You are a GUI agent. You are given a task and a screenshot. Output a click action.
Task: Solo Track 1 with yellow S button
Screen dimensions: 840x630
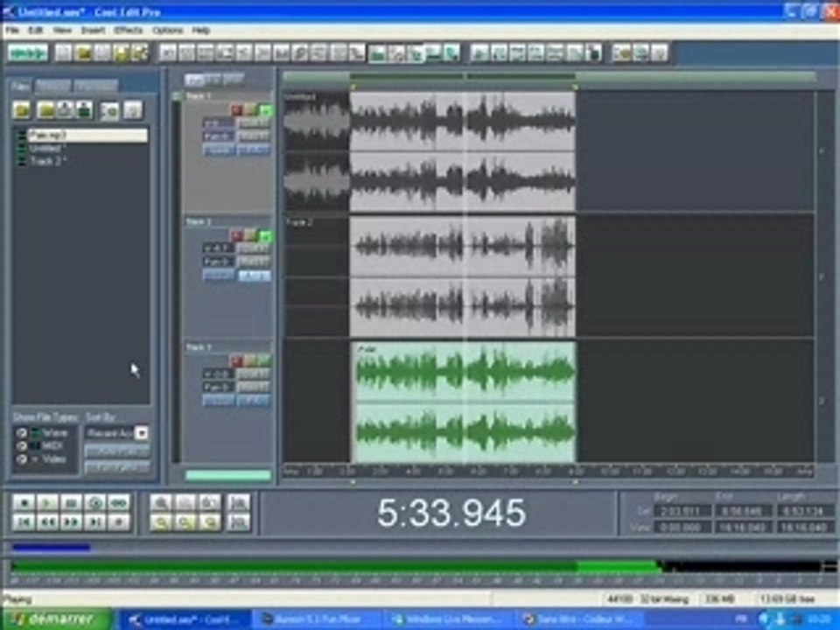[251, 110]
